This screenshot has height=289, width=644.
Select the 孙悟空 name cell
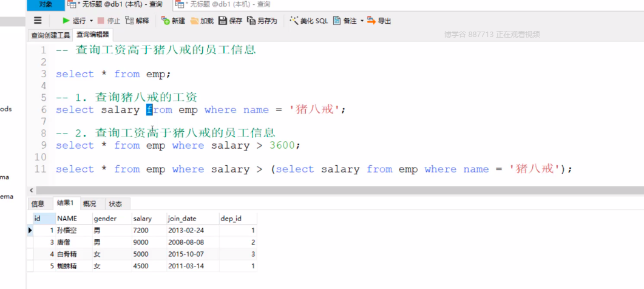coord(73,230)
